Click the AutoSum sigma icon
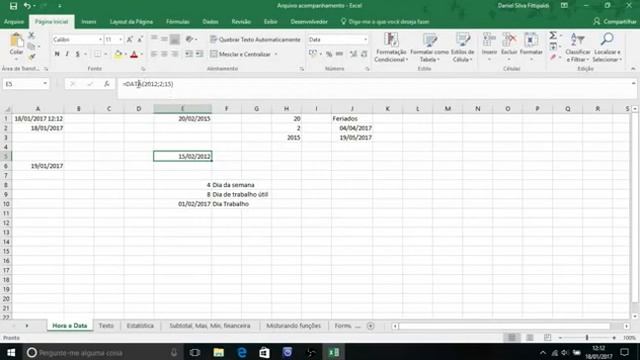This screenshot has height=360, width=640. click(553, 36)
